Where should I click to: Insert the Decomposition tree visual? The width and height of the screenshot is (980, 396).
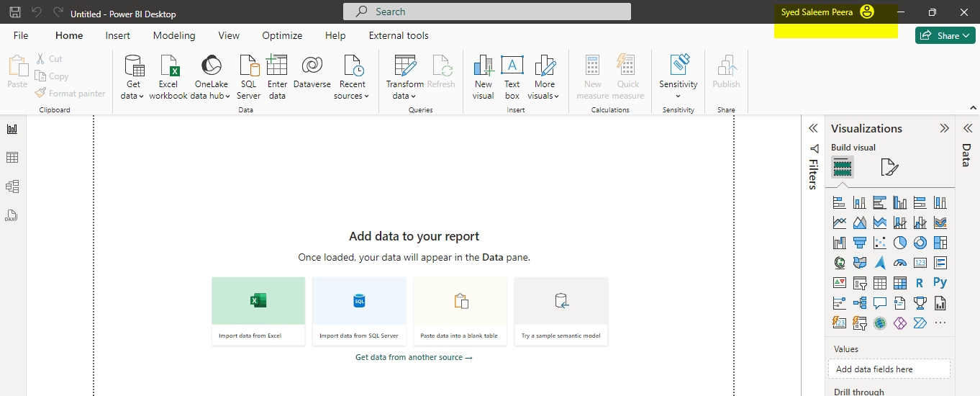pos(859,303)
